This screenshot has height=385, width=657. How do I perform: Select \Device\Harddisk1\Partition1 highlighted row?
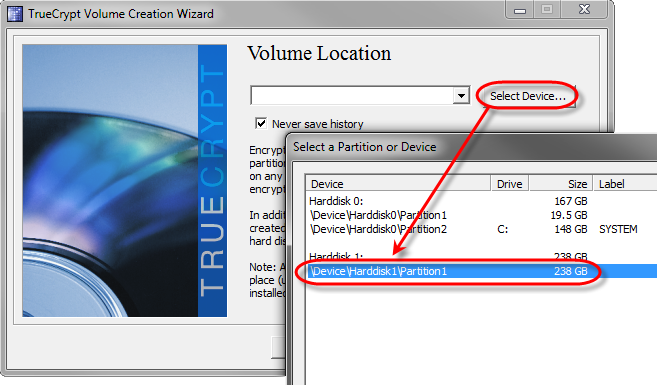click(482, 271)
